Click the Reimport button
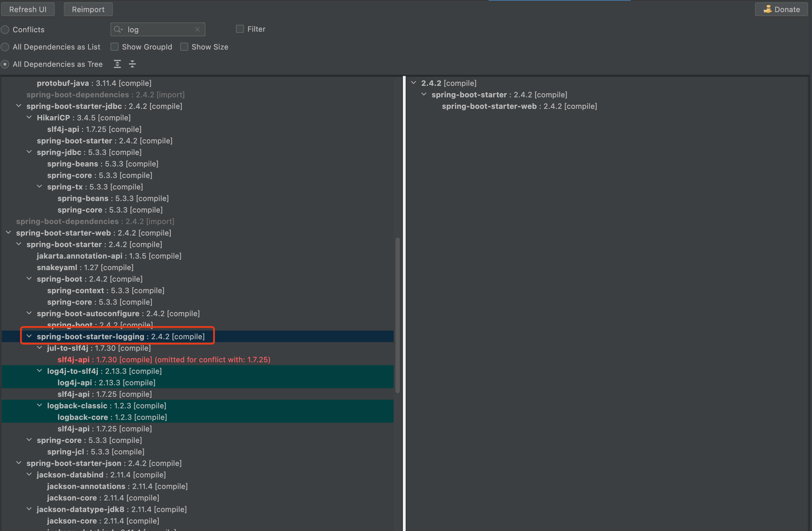Viewport: 812px width, 531px height. tap(88, 9)
